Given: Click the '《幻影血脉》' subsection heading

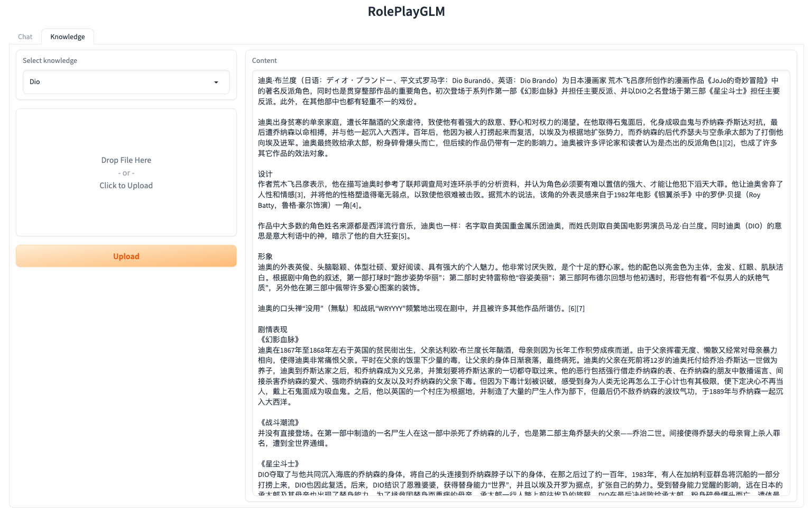Looking at the screenshot, I should click(x=280, y=339).
